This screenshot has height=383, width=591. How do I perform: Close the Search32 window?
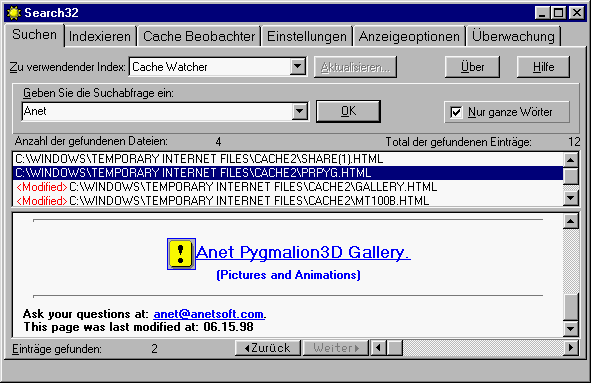coord(577,13)
